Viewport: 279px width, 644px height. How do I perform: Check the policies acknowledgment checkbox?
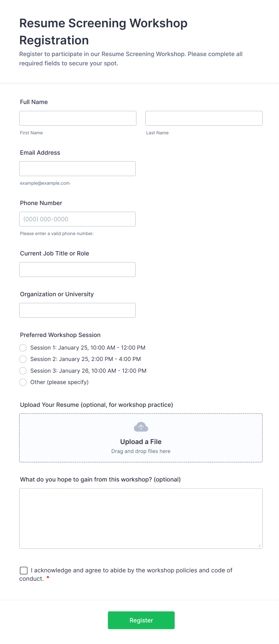pyautogui.click(x=24, y=571)
